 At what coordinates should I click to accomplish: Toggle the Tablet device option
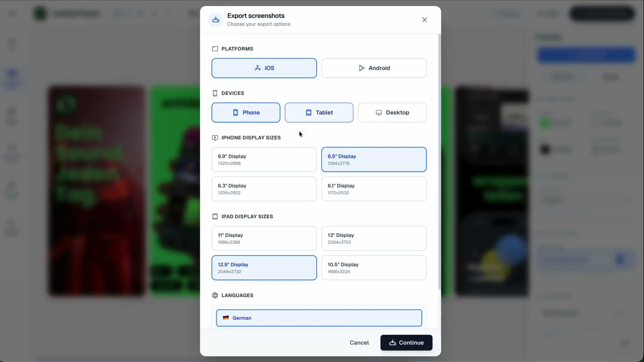[319, 113]
